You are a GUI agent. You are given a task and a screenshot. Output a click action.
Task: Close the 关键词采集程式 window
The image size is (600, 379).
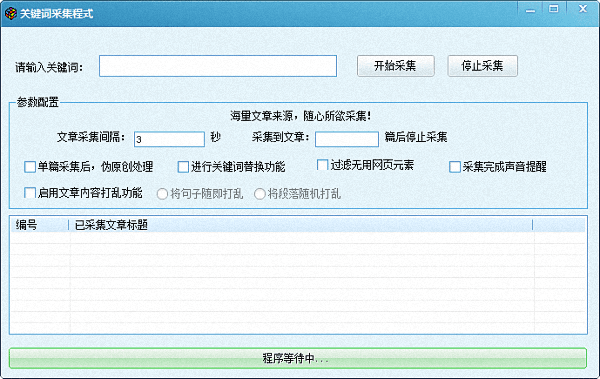coord(583,9)
